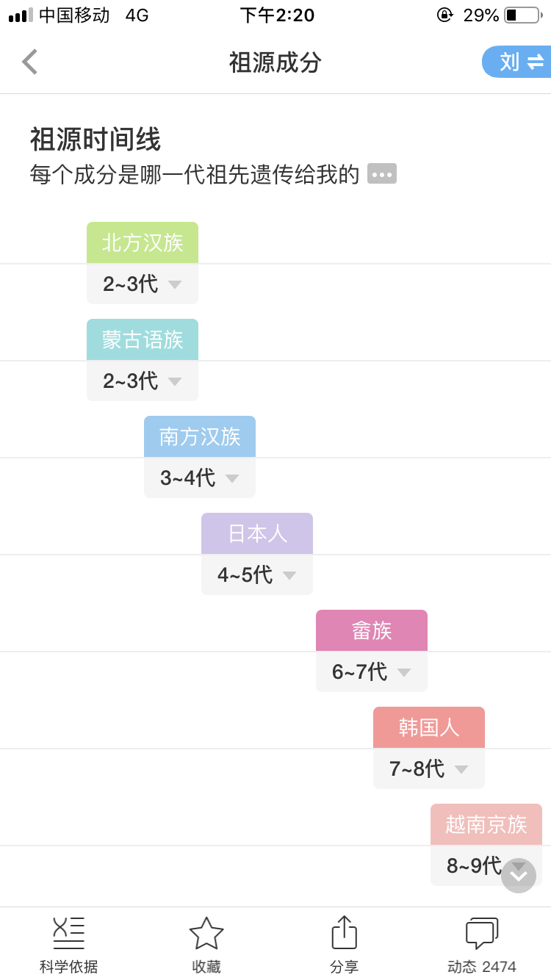Viewport: 551px width, 980px height.
Task: Tap the 祖源时间线 heading
Action: 96,139
